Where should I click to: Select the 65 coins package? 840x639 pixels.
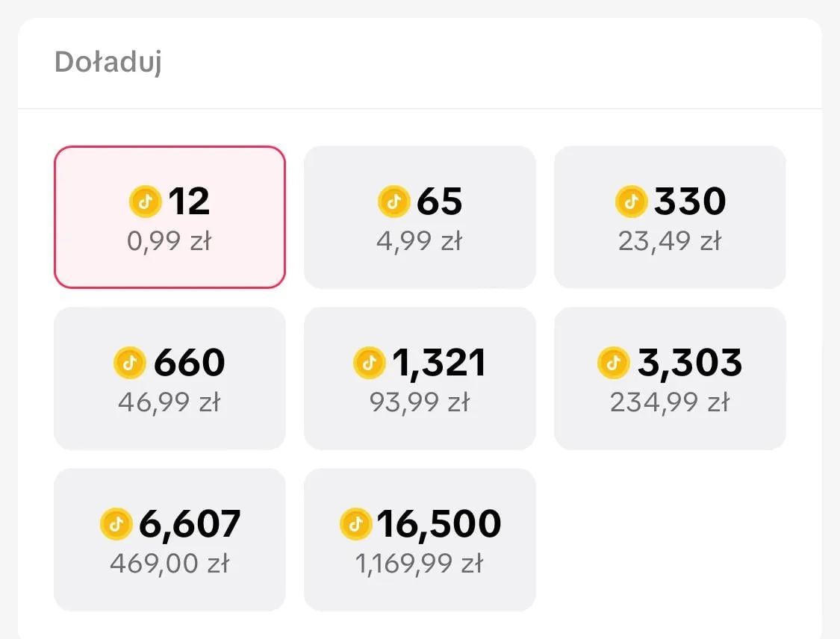click(420, 217)
